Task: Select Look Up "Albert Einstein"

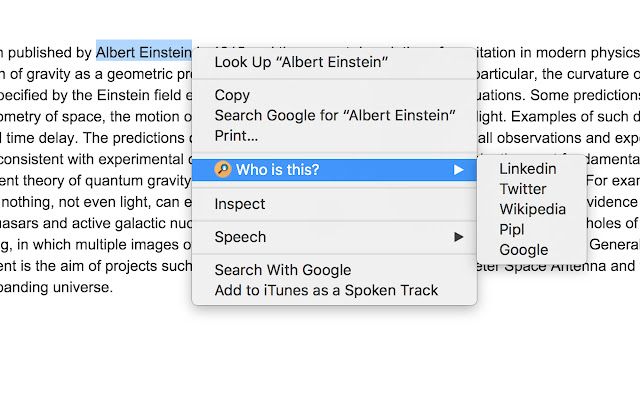Action: (301, 63)
